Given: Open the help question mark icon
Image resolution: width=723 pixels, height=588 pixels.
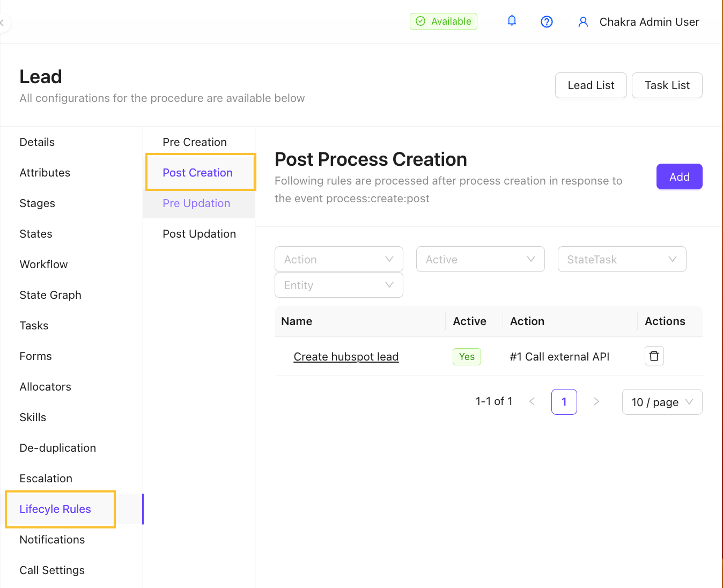Looking at the screenshot, I should [547, 21].
